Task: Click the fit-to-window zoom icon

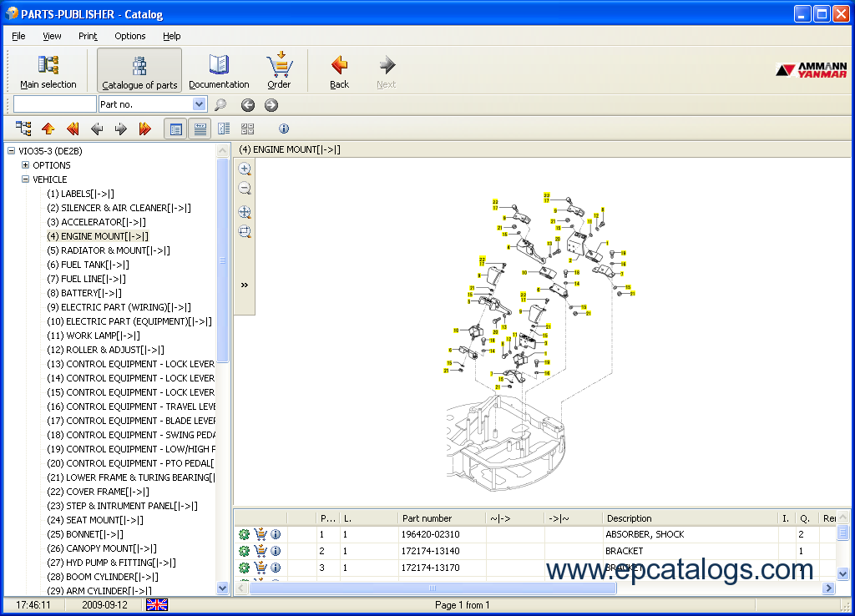Action: 245,212
